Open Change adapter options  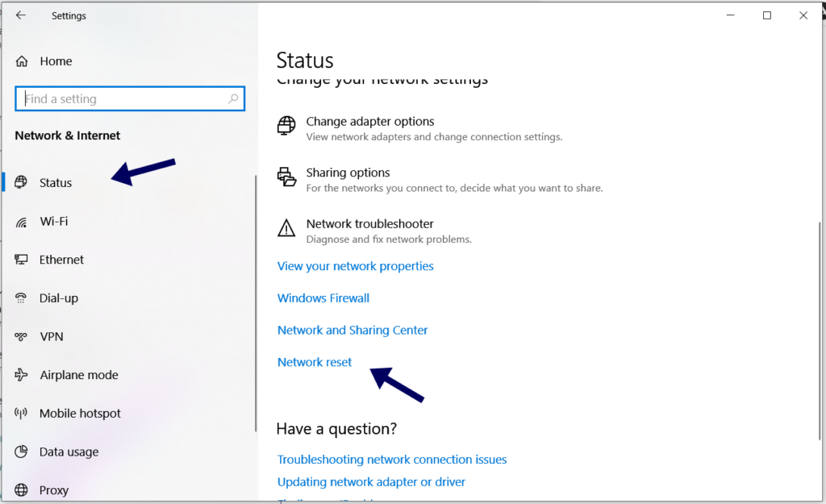(x=369, y=122)
